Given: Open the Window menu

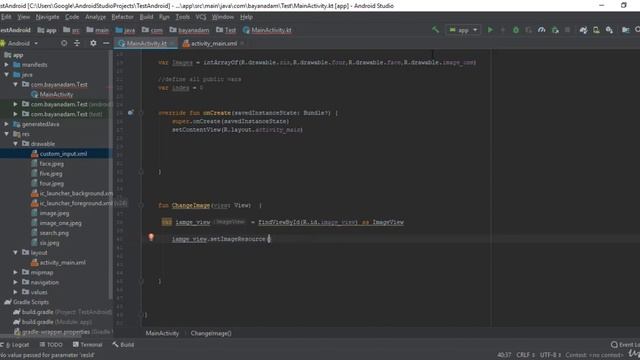Looking at the screenshot, I should 223,17.
